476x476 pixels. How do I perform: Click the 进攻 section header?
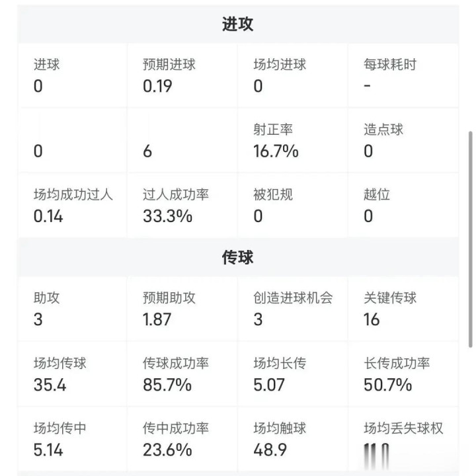click(237, 24)
